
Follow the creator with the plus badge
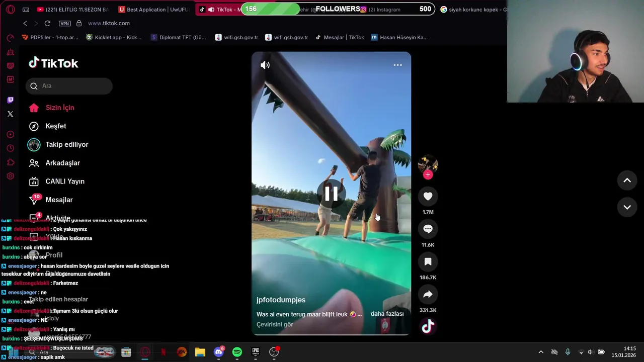[428, 174]
